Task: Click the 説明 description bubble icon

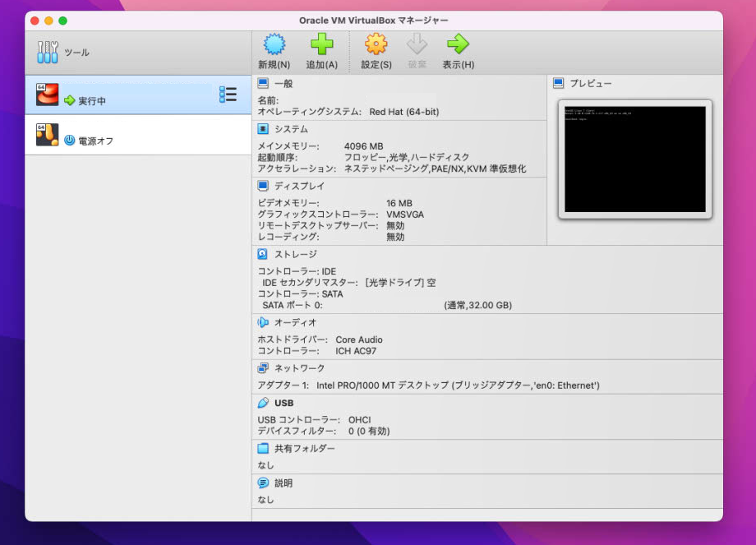Action: click(263, 483)
